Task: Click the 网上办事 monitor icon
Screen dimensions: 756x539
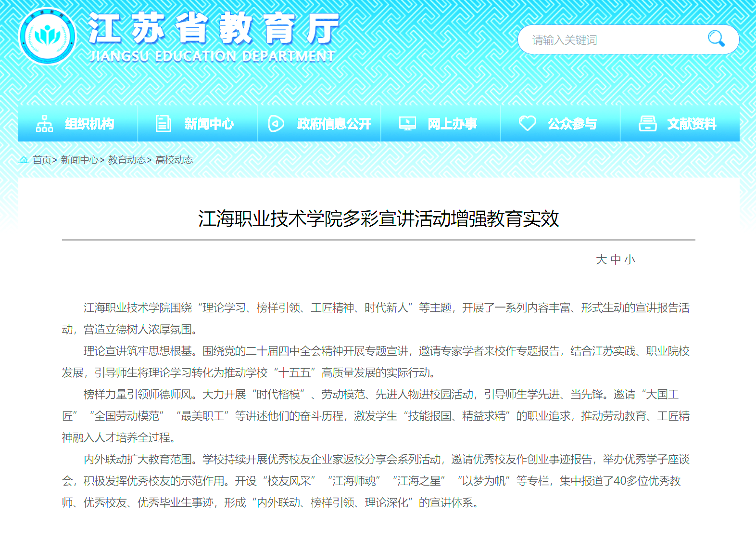Action: 407,124
